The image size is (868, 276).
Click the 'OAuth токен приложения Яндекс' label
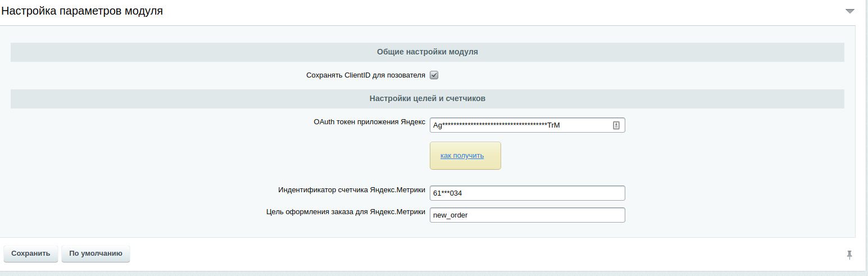[x=369, y=122]
